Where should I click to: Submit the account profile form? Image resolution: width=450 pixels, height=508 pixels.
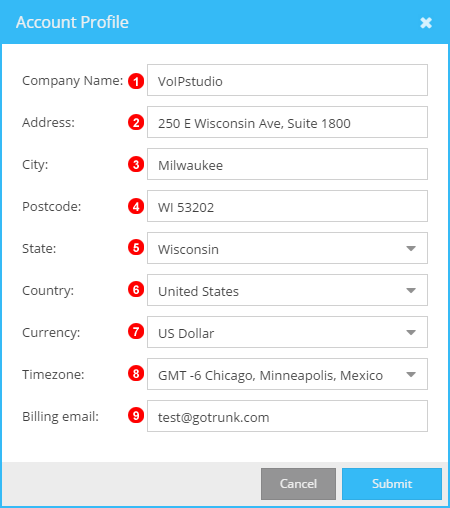(x=392, y=484)
